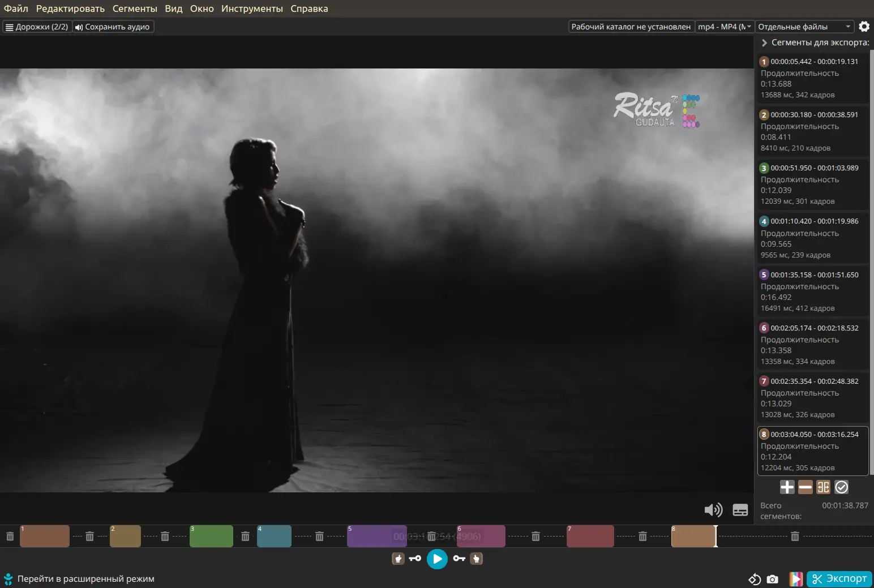Click the split segment icon
Image resolution: width=874 pixels, height=588 pixels.
tap(823, 487)
